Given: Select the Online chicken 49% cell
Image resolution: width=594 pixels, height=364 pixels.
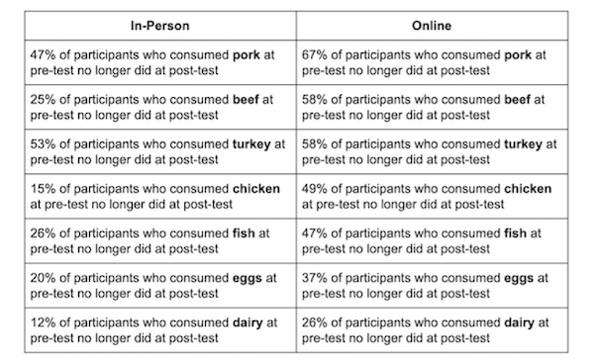Looking at the screenshot, I should click(432, 197).
